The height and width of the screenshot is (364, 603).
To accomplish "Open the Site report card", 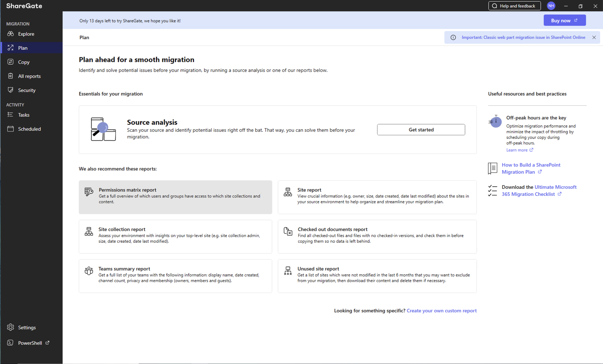I will coord(377,197).
